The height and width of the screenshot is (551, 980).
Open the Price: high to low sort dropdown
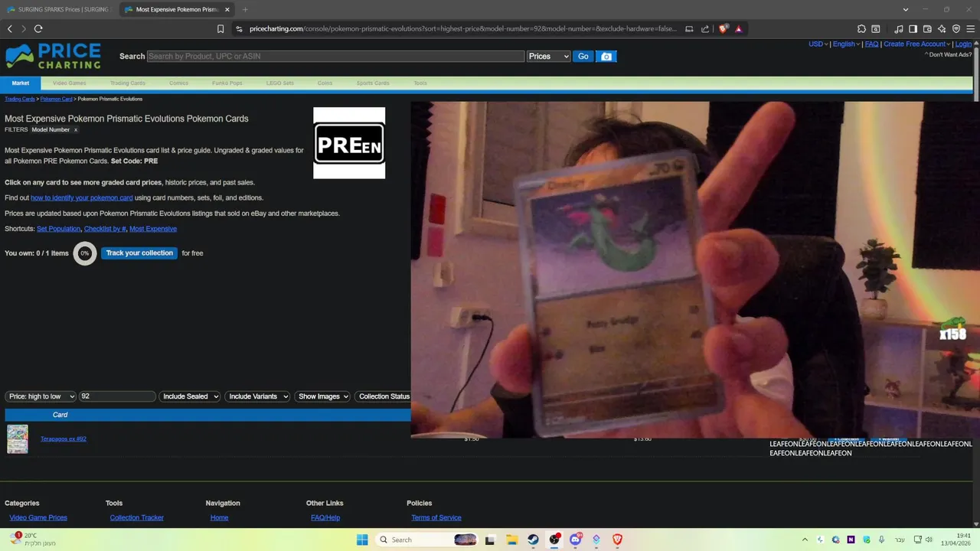pos(41,396)
